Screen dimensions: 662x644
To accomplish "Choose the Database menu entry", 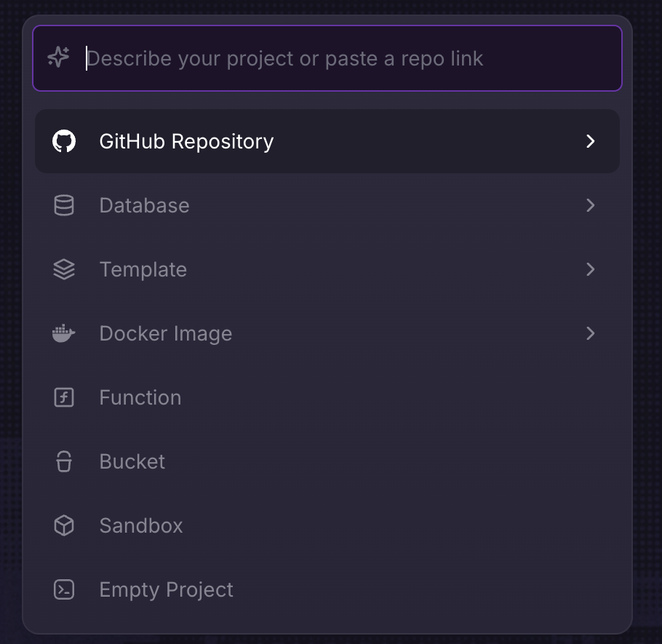I will click(327, 205).
